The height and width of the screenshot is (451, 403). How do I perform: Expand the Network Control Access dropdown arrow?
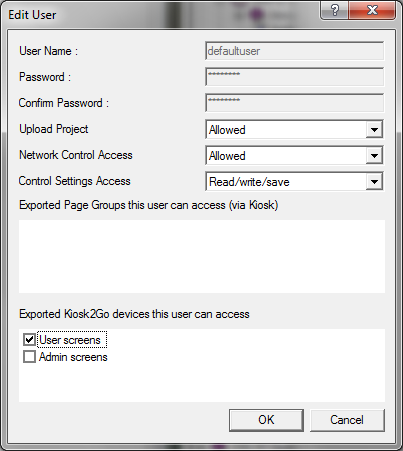point(374,155)
